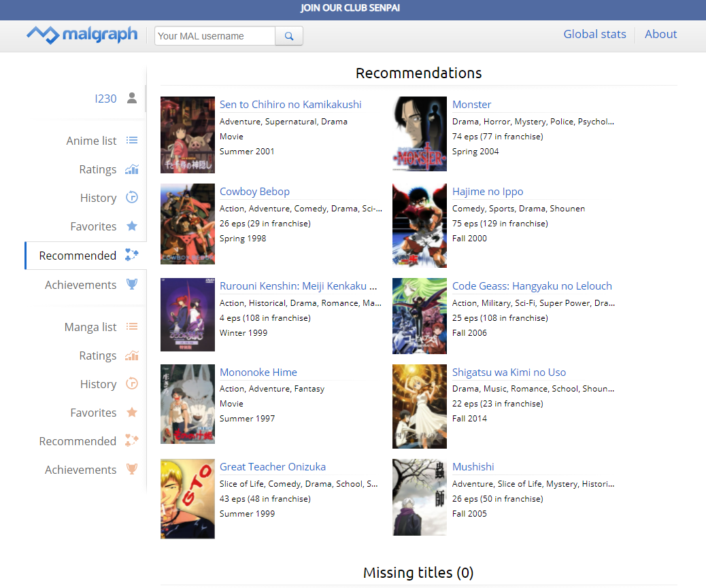The width and height of the screenshot is (706, 588).
Task: Click the "74 eps (77 in franchise)" text
Action: click(x=497, y=137)
